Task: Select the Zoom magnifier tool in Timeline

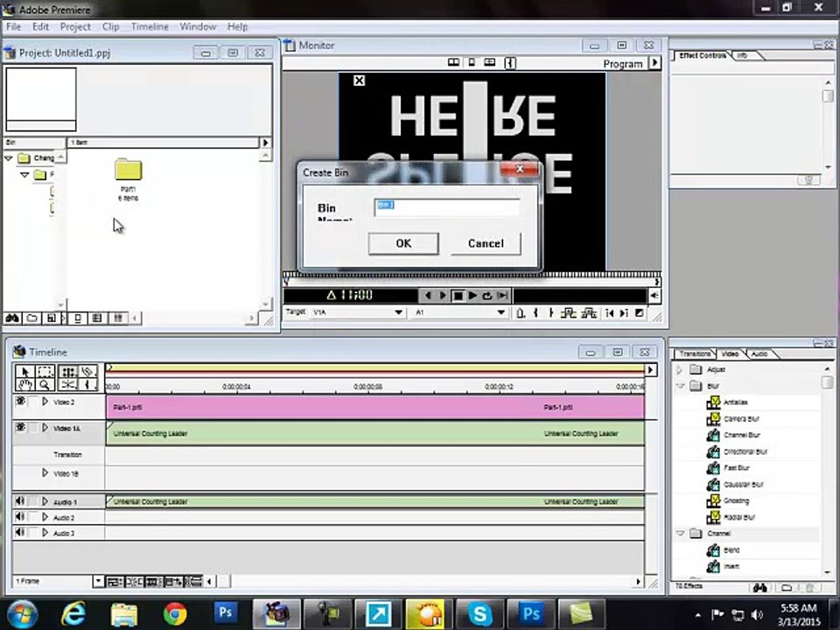Action: [45, 384]
